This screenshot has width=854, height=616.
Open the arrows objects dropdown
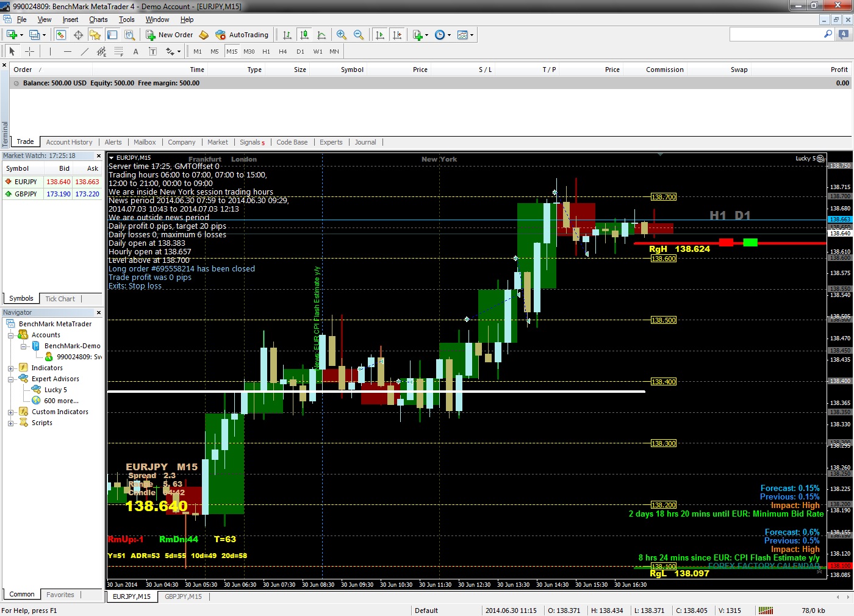(173, 51)
